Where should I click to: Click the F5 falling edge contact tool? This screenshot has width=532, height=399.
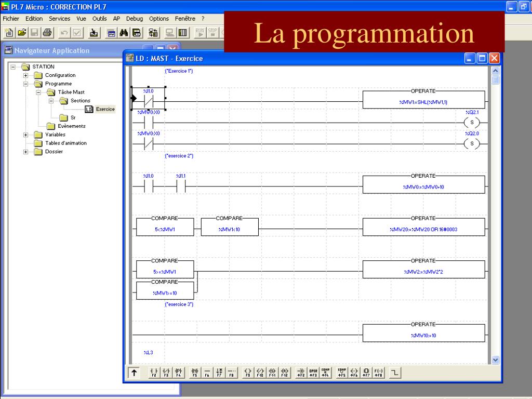pyautogui.click(x=195, y=373)
